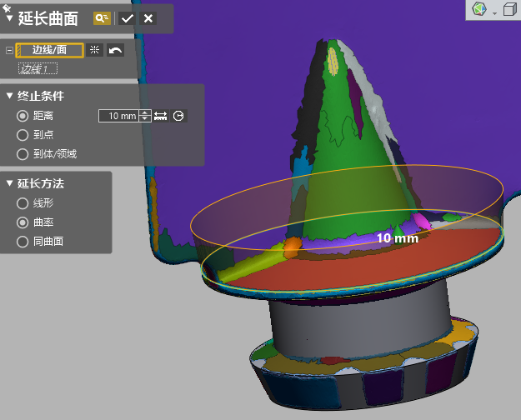This screenshot has height=420, width=521.
Task: Click the 边线/面 selection button
Action: tap(52, 50)
